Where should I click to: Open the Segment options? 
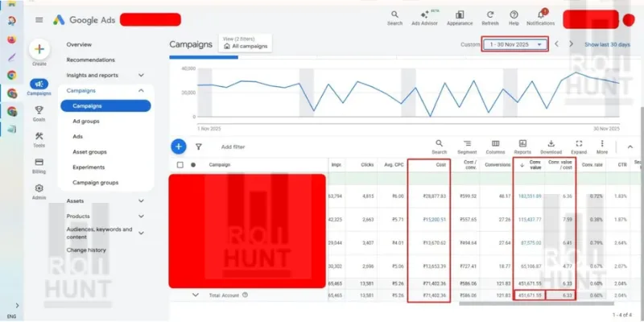467,147
